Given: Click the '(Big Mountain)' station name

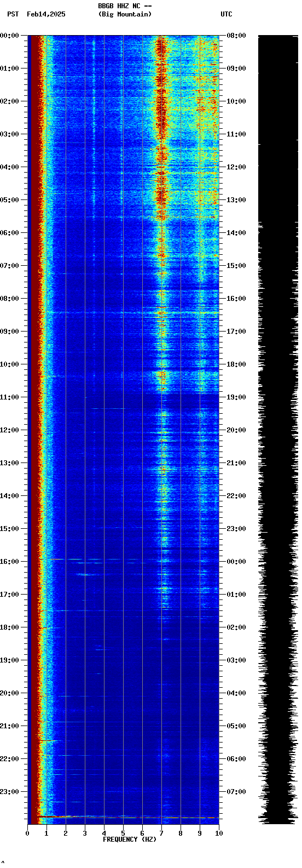Looking at the screenshot, I should pyautogui.click(x=125, y=14).
